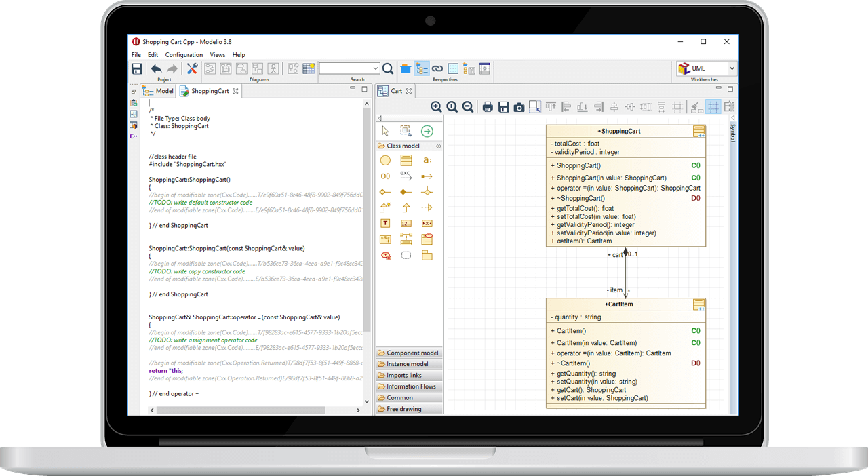Select the 'totalCost : float' attribute
The width and height of the screenshot is (868, 476).
pyautogui.click(x=575, y=144)
